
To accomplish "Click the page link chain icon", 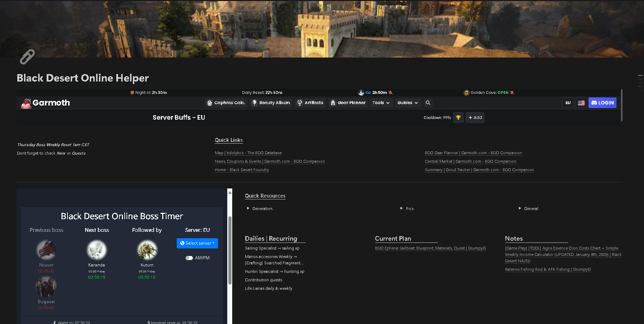I will (27, 56).
